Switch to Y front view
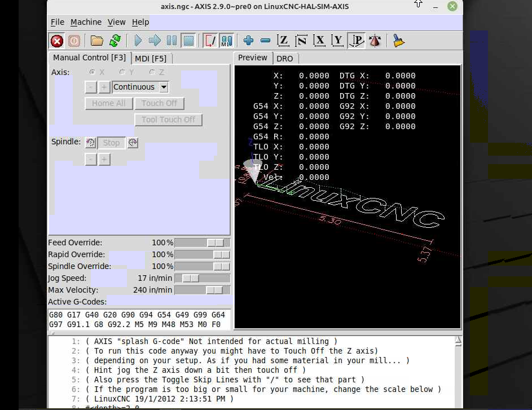 point(337,41)
